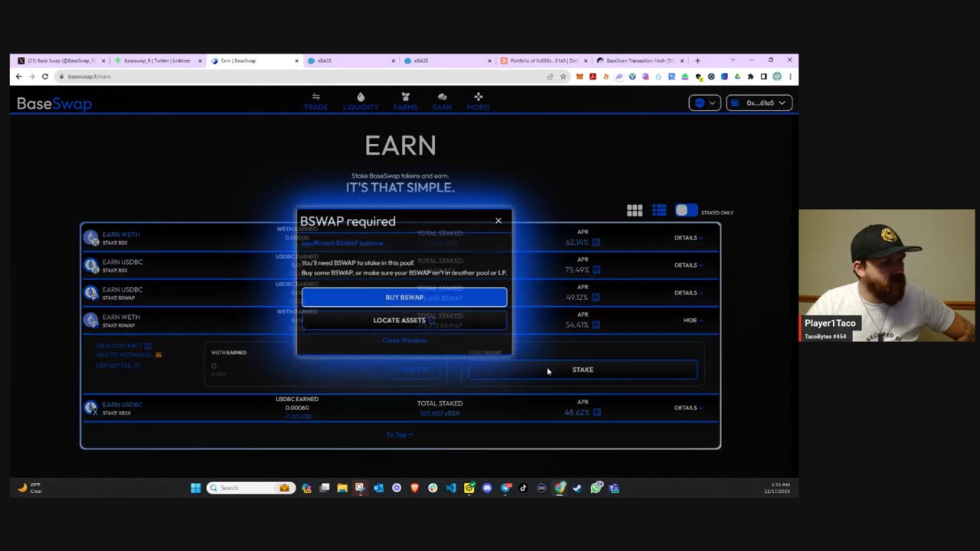The height and width of the screenshot is (551, 980).
Task: Bookmark this page with star icon
Action: [x=563, y=77]
